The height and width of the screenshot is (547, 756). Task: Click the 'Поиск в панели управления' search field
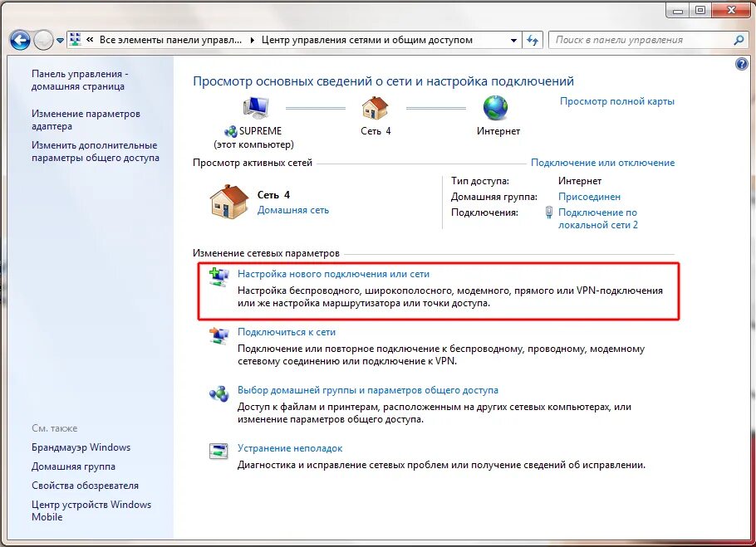(x=641, y=40)
